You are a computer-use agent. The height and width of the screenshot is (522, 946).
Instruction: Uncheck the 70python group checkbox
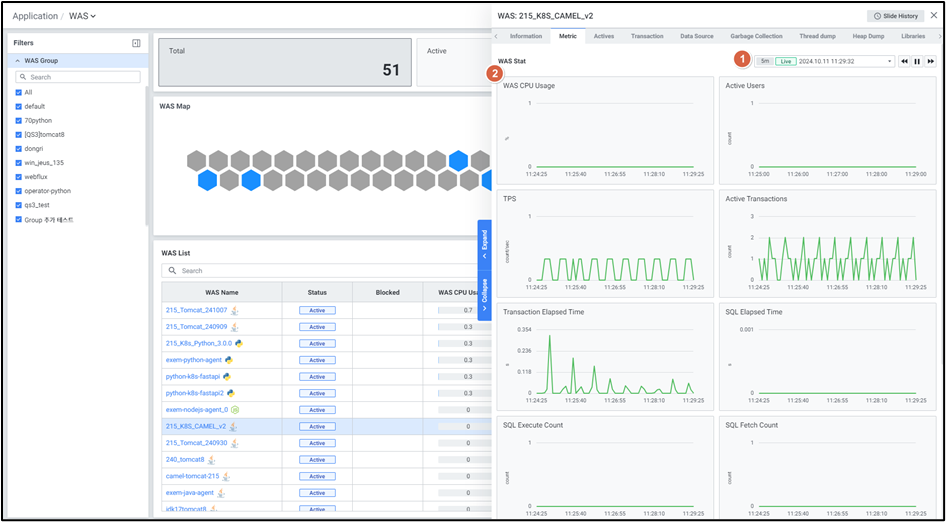pyautogui.click(x=19, y=120)
